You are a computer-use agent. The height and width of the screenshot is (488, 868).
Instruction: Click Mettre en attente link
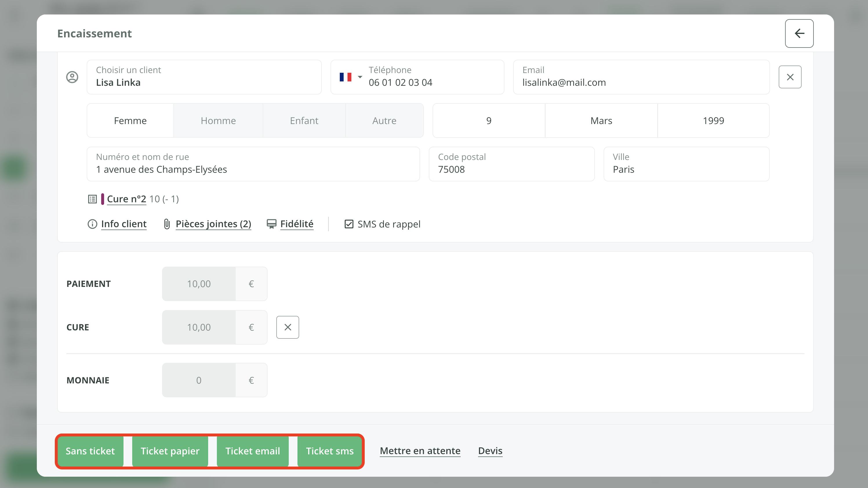[420, 451]
